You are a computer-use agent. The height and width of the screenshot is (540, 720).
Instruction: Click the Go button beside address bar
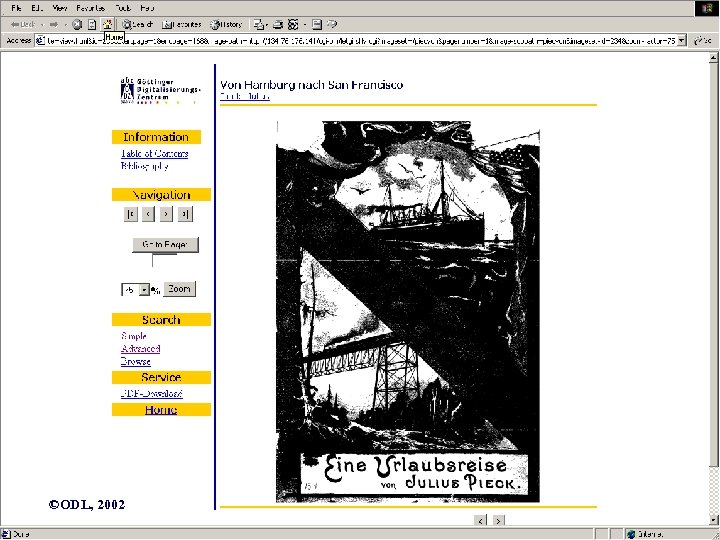pyautogui.click(x=703, y=40)
